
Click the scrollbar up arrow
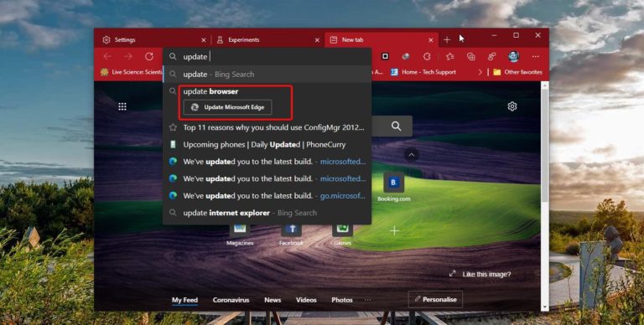(544, 85)
